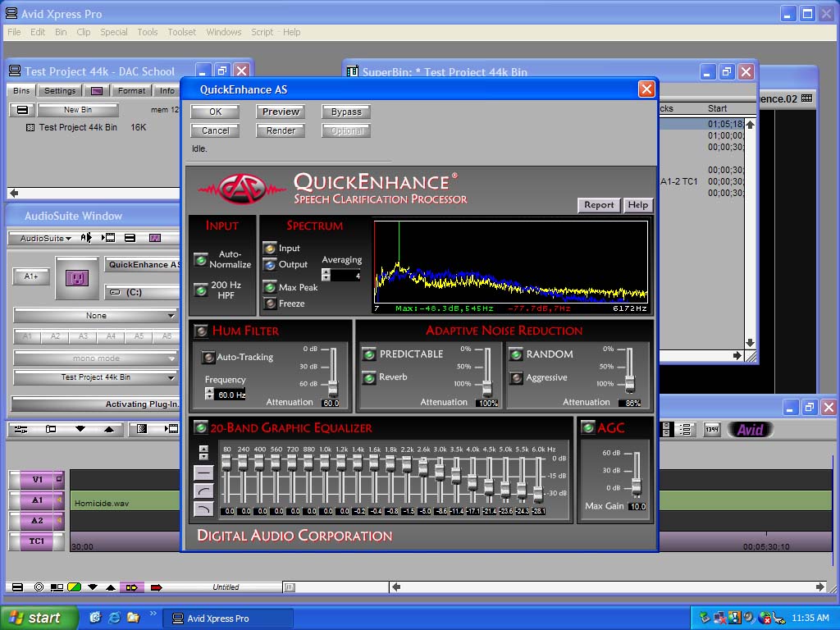Select the low-shelf curve icon beside the equalizer
Screen dimensions: 840x630
point(203,490)
